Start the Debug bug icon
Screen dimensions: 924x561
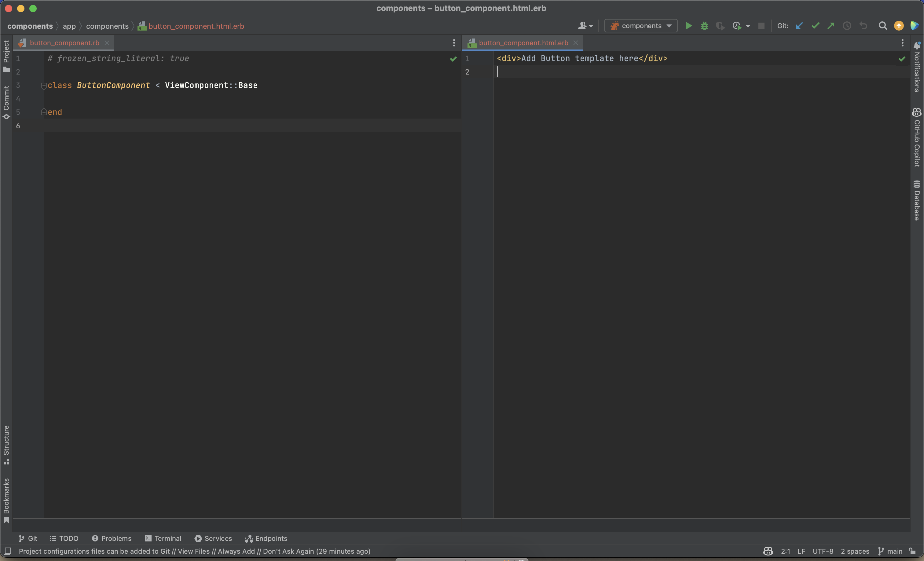click(x=705, y=26)
